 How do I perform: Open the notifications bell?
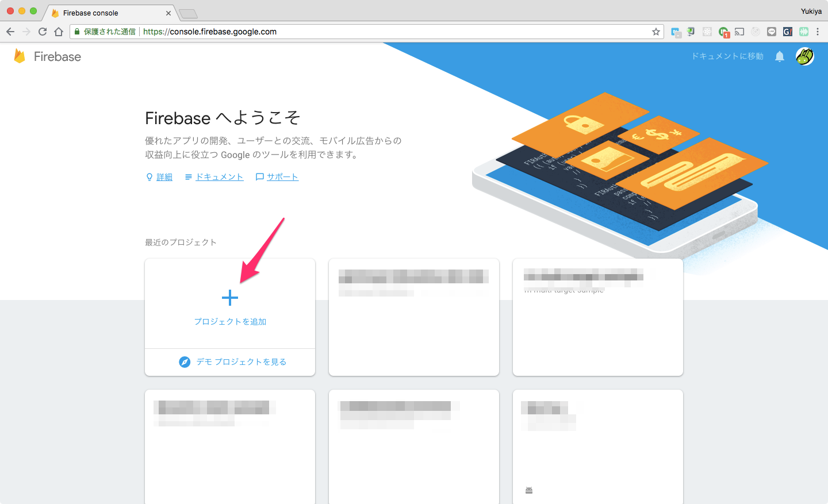coord(780,56)
